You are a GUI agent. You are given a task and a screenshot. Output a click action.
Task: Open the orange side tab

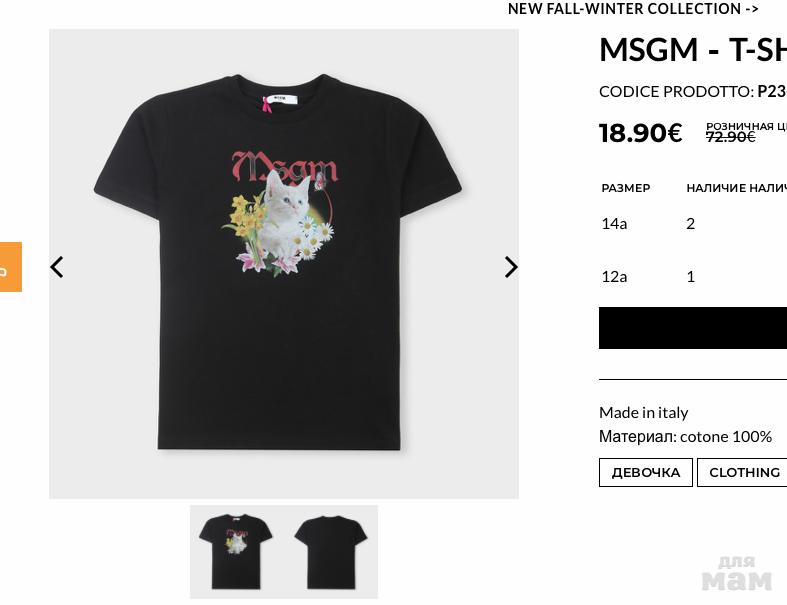(x=10, y=267)
